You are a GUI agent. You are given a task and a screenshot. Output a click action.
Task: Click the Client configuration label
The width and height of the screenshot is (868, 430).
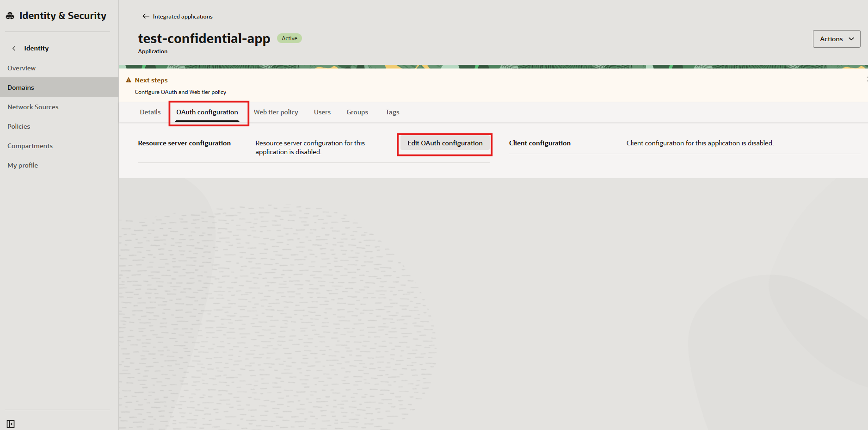pos(540,143)
